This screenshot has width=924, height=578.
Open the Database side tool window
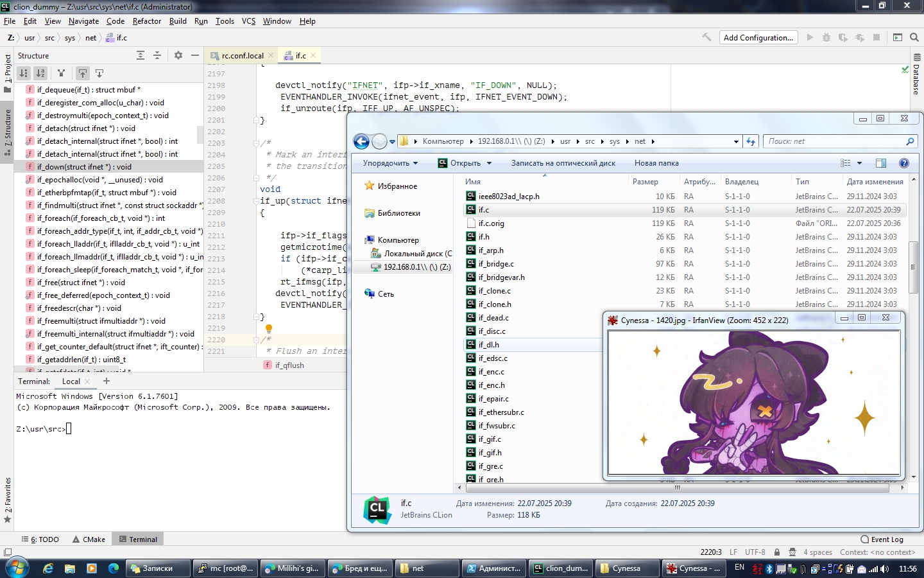click(917, 74)
